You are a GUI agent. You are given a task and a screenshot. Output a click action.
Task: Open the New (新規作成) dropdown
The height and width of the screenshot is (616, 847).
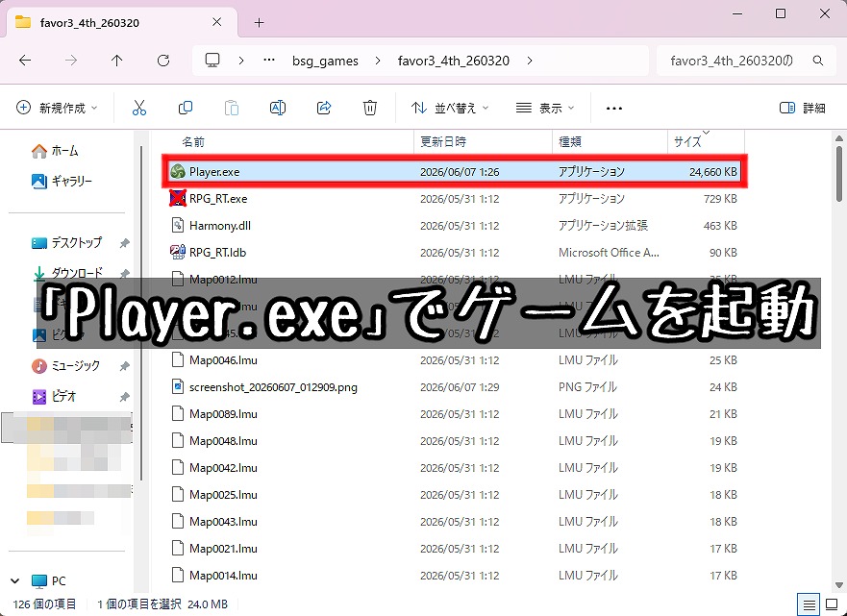(57, 108)
